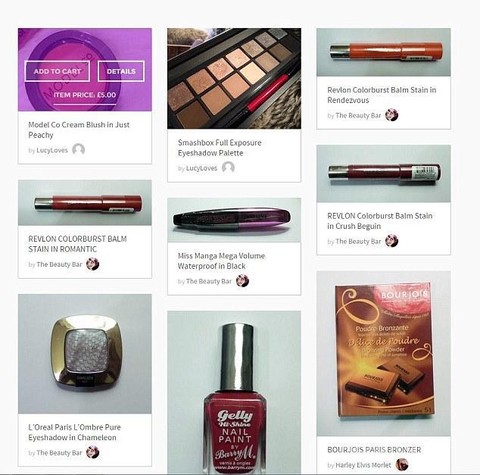Click Beauty Bar avatar under Rendezvous balm
480x475 pixels.
392,115
